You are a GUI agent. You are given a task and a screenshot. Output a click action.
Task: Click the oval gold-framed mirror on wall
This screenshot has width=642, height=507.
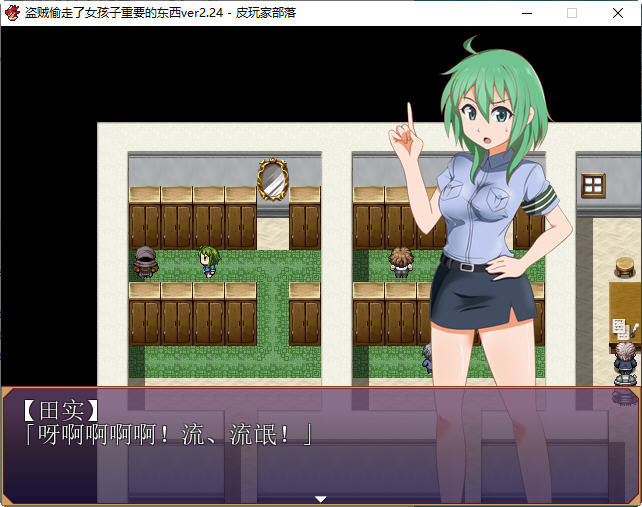coord(271,179)
